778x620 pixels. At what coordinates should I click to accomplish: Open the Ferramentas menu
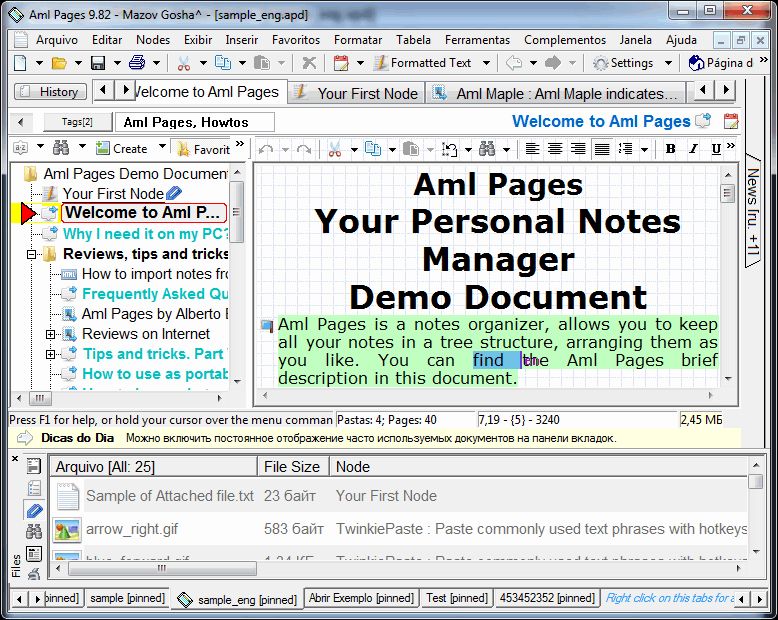tap(477, 40)
